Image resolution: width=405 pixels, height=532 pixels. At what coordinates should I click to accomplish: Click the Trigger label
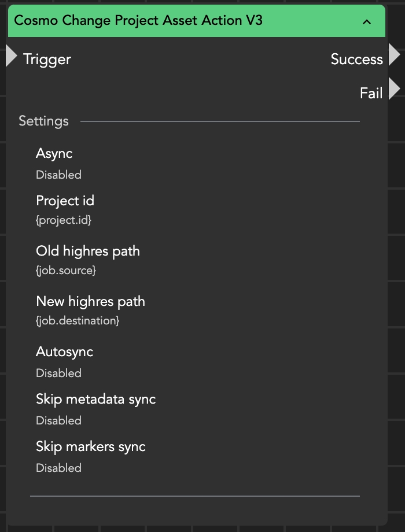pos(47,59)
